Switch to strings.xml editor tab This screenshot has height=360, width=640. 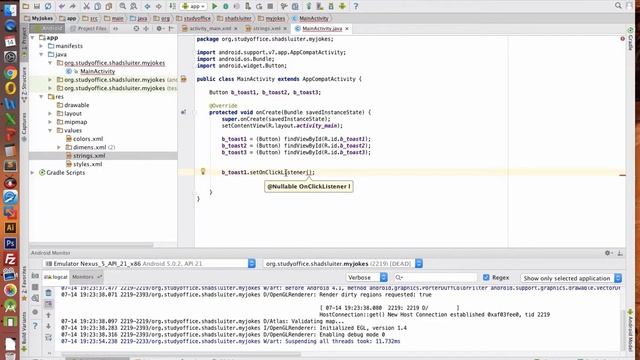(x=266, y=29)
